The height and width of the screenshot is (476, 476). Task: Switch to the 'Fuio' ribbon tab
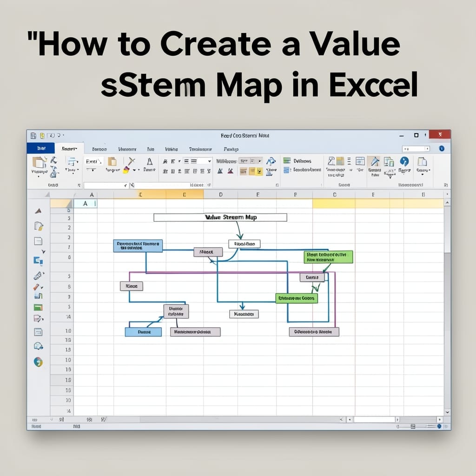tap(151, 149)
